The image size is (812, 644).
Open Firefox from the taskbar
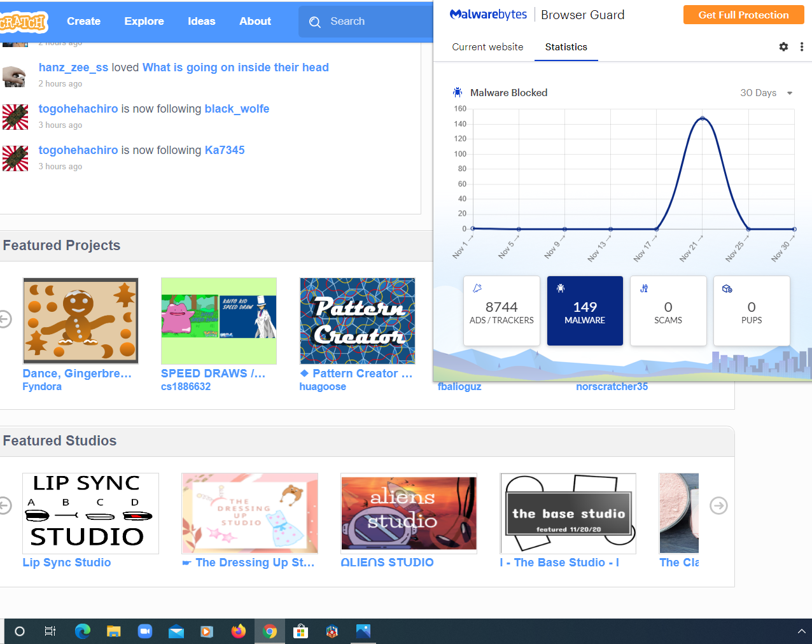tap(239, 631)
